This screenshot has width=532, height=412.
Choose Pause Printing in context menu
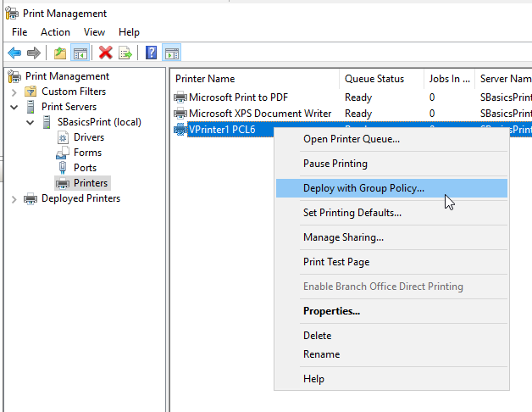click(x=391, y=164)
